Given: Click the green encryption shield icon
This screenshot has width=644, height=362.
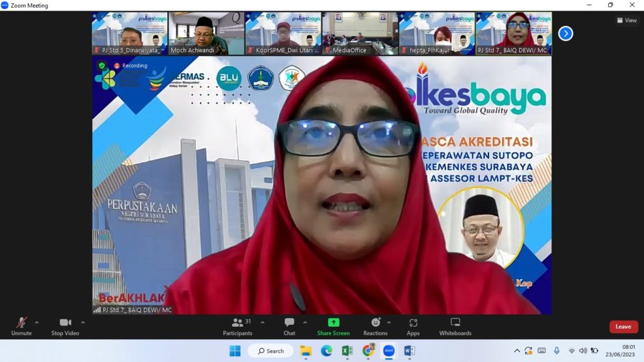Looking at the screenshot, I should click(102, 65).
